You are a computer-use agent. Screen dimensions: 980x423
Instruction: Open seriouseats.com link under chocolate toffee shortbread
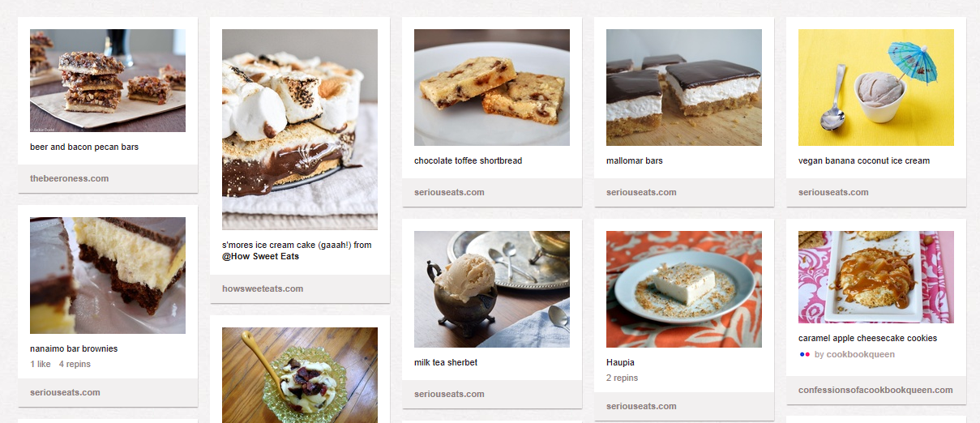tap(449, 192)
